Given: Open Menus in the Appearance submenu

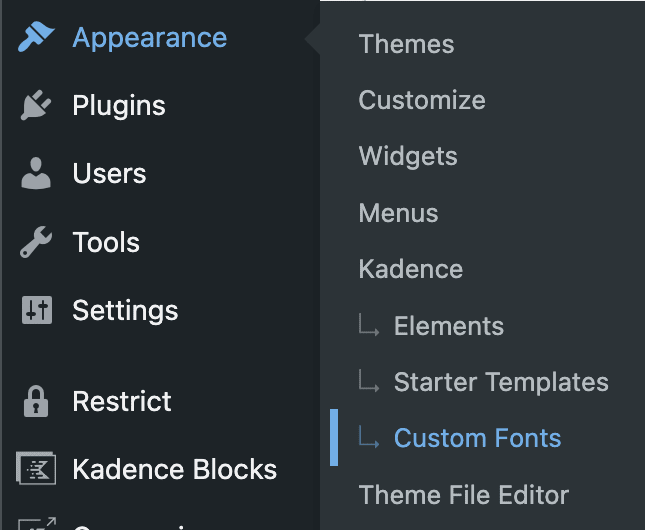Looking at the screenshot, I should click(x=398, y=213).
